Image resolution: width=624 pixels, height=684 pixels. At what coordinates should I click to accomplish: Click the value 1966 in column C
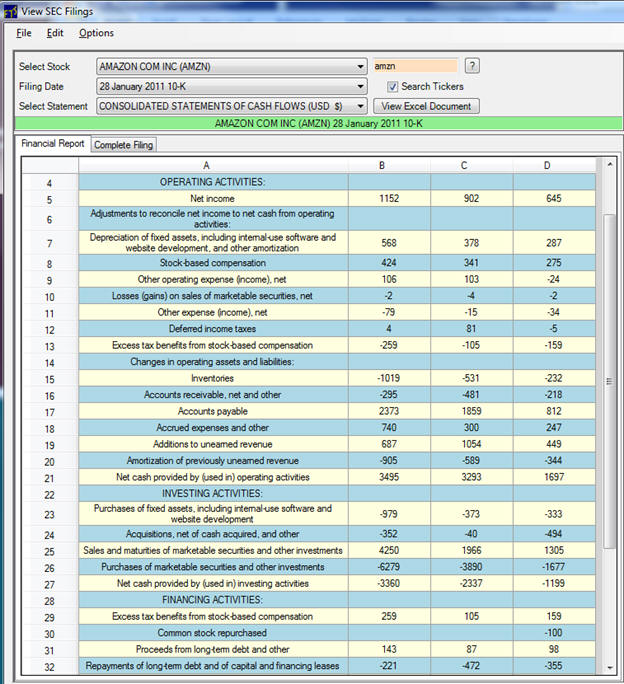click(472, 551)
